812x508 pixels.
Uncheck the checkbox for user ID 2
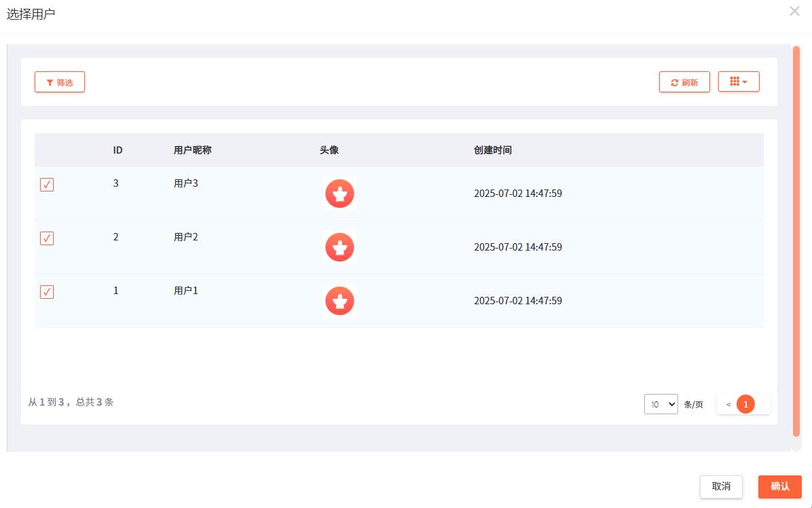47,238
